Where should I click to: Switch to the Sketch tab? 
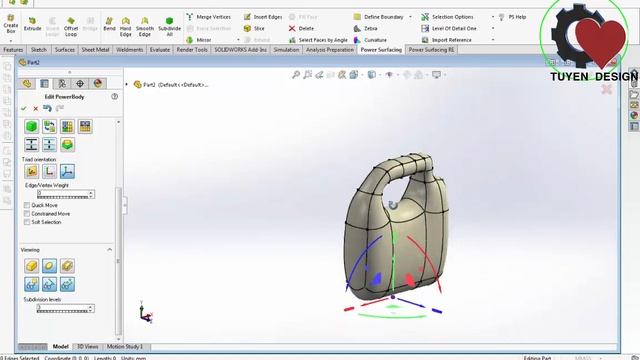39,50
